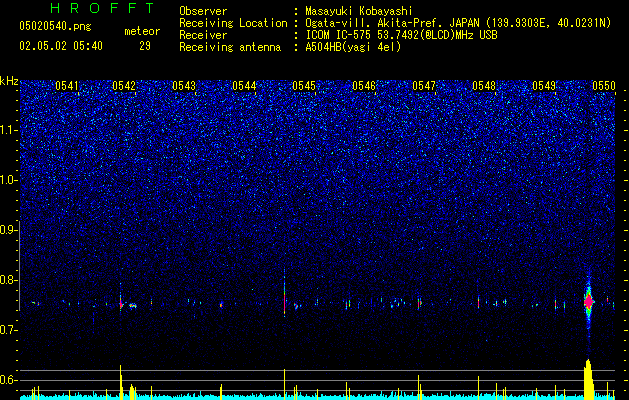Image resolution: width=629 pixels, height=400 pixels.
Task: Click the 0547 time marker
Action: (424, 86)
